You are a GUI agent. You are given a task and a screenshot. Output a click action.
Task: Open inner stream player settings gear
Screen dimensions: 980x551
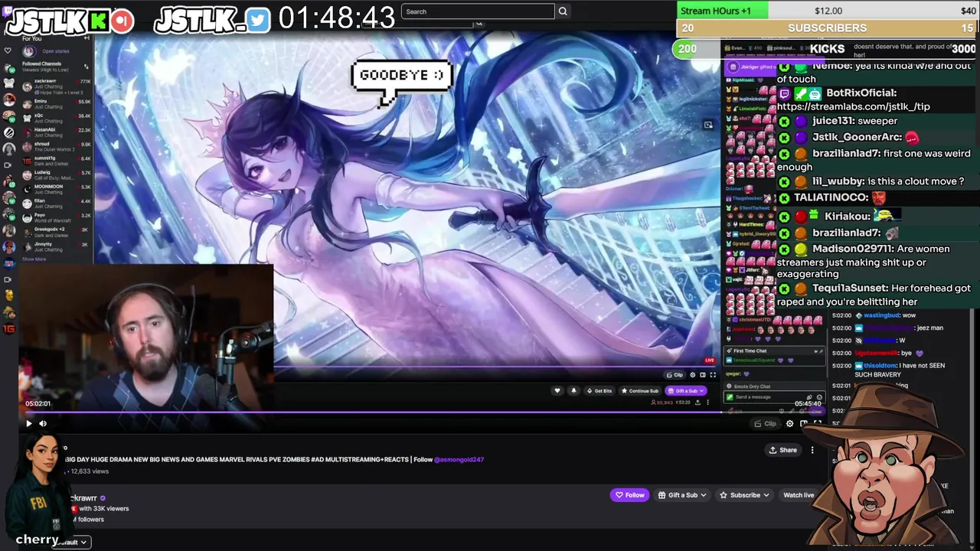click(693, 375)
